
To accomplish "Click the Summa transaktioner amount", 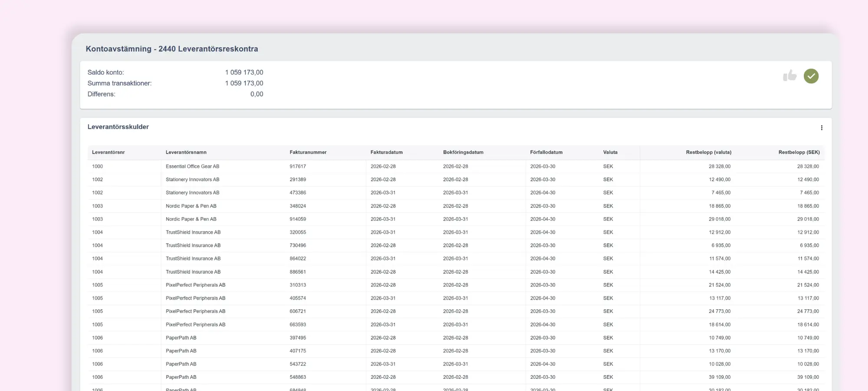I will coord(244,83).
